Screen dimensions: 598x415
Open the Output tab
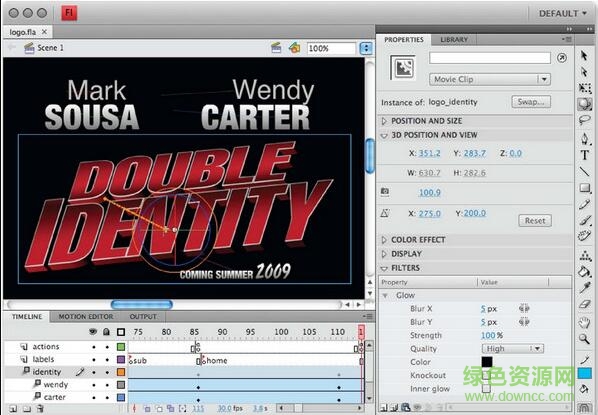click(x=143, y=317)
